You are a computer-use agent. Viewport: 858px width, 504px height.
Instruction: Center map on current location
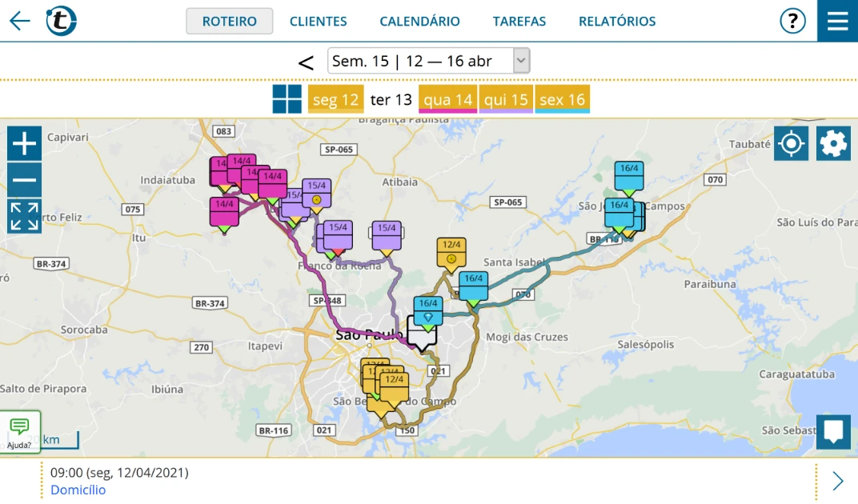(x=791, y=144)
